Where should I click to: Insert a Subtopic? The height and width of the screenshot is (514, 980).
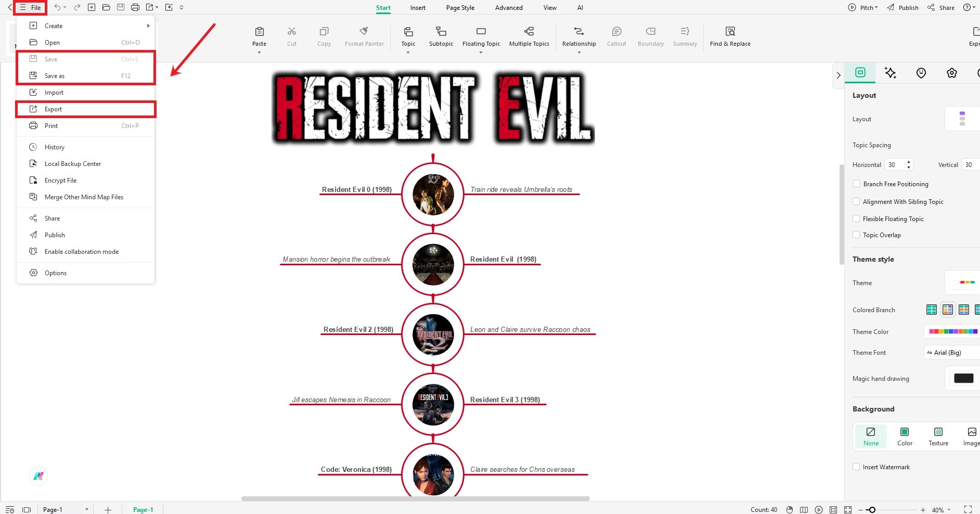[441, 36]
